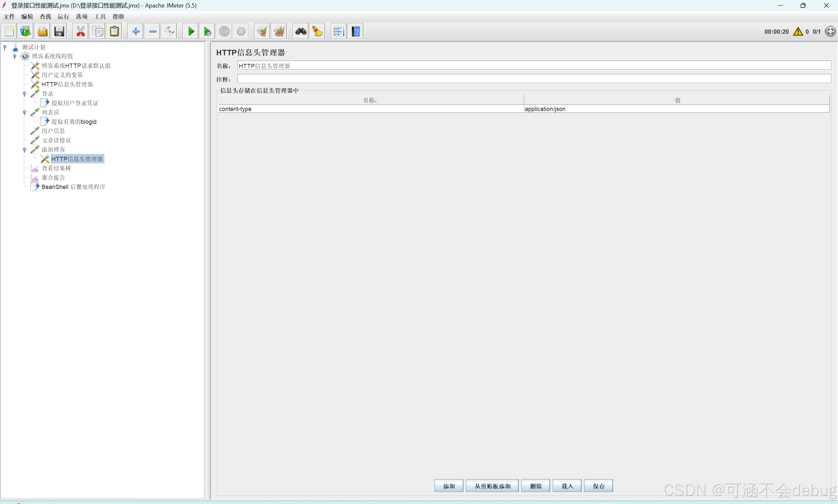Image resolution: width=838 pixels, height=504 pixels.
Task: Open Help with question mark icon
Action: (x=356, y=31)
